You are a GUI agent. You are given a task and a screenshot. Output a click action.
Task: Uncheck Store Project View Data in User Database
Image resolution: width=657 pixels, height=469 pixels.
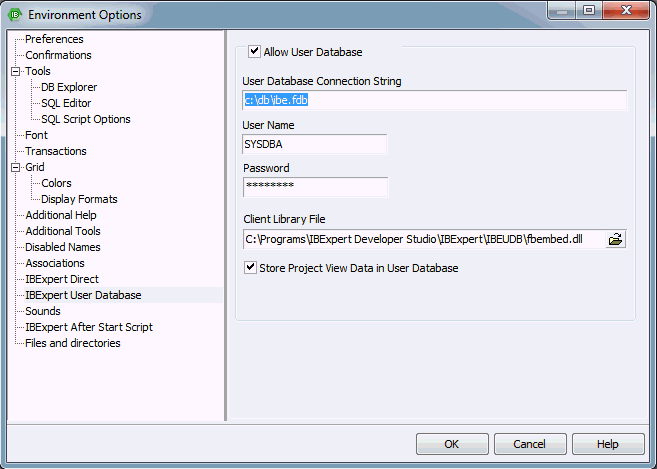(250, 267)
